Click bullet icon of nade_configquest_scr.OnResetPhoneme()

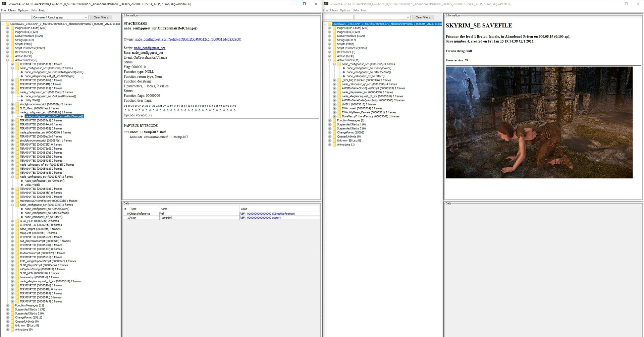pyautogui.click(x=22, y=96)
